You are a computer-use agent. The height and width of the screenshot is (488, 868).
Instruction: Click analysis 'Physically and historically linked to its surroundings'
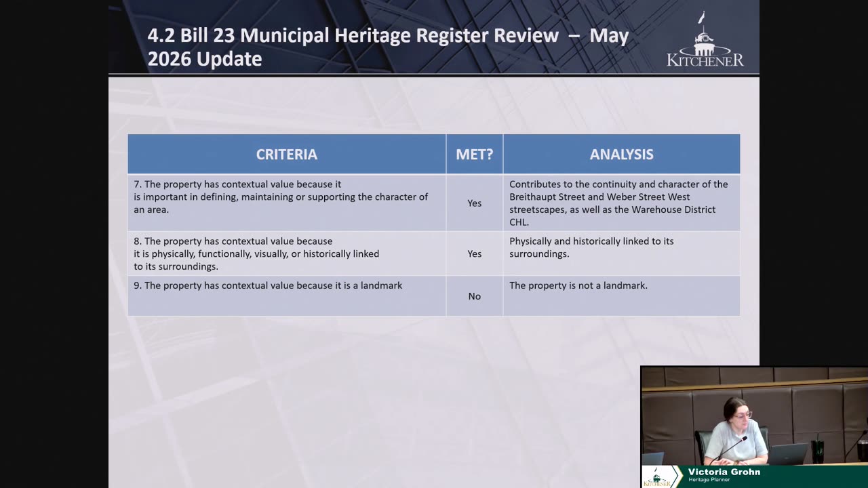(x=591, y=247)
